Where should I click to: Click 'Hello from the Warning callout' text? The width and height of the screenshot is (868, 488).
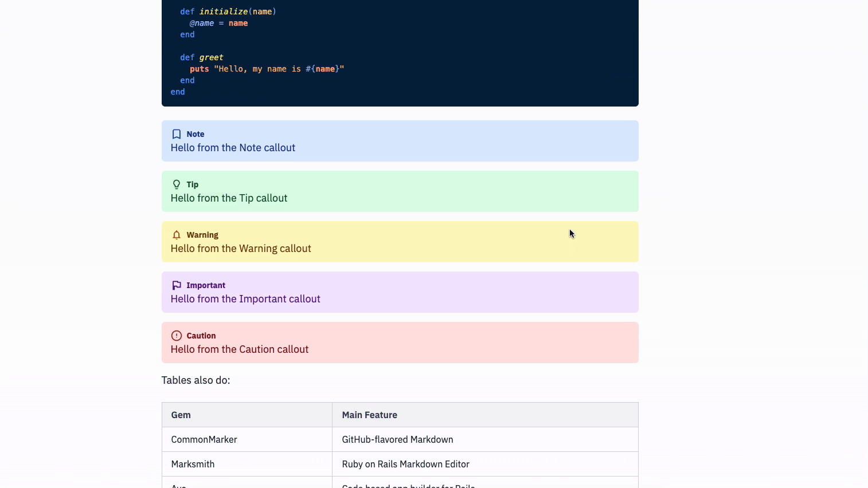point(241,249)
